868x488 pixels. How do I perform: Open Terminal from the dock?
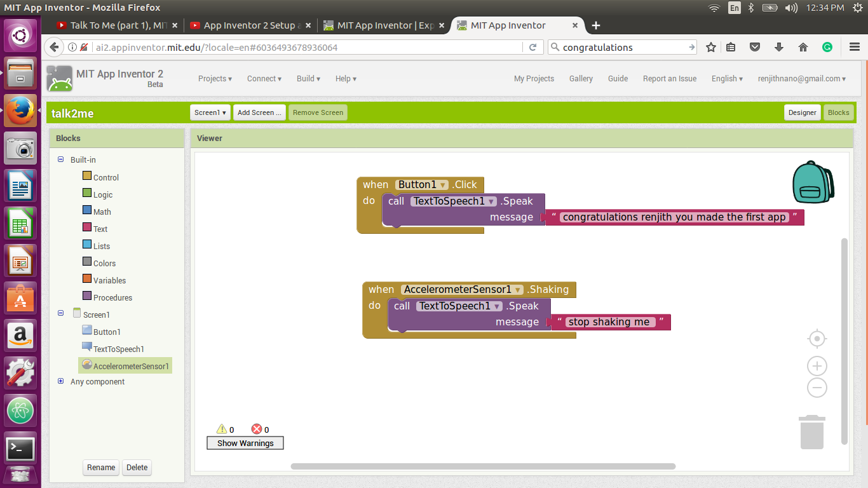tap(21, 449)
